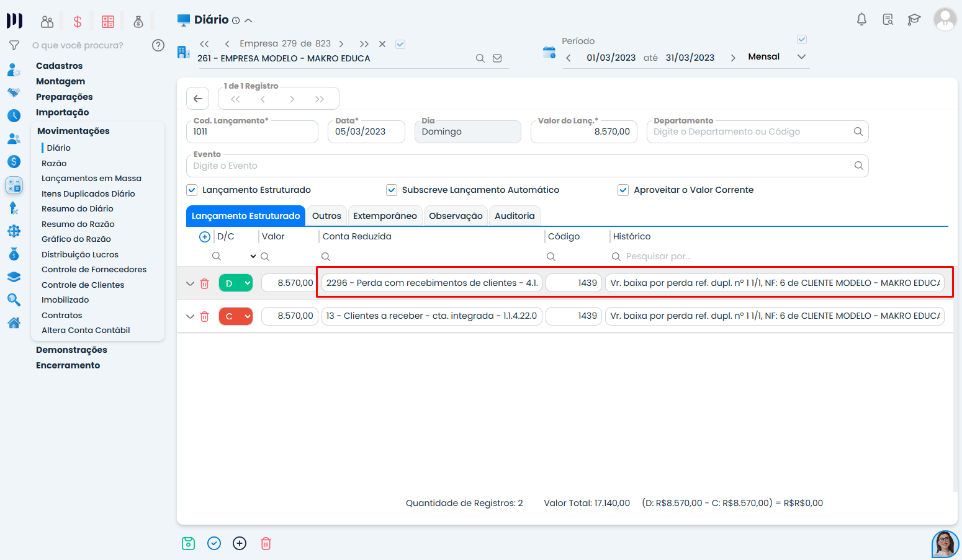Click the notifications bell icon
The height and width of the screenshot is (560, 962).
861,19
